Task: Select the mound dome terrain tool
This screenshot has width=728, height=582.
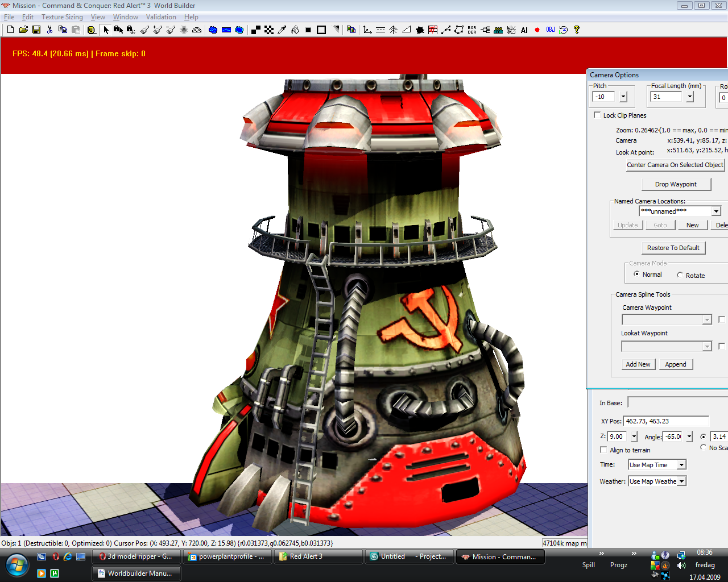Action: [197, 30]
